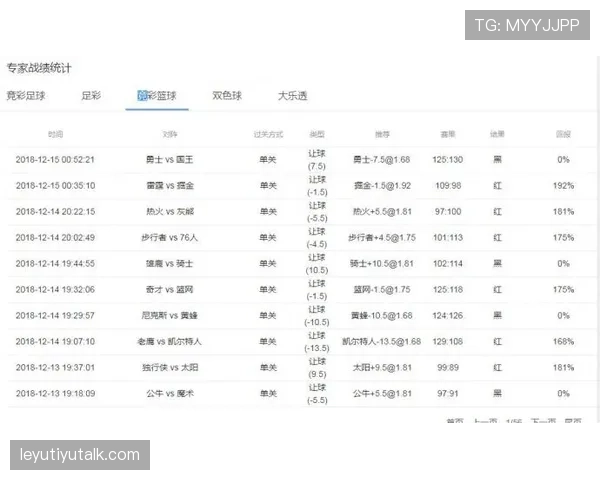Select recommendation 公牛+5.5@1.81
This screenshot has height=480, width=600.
(382, 393)
